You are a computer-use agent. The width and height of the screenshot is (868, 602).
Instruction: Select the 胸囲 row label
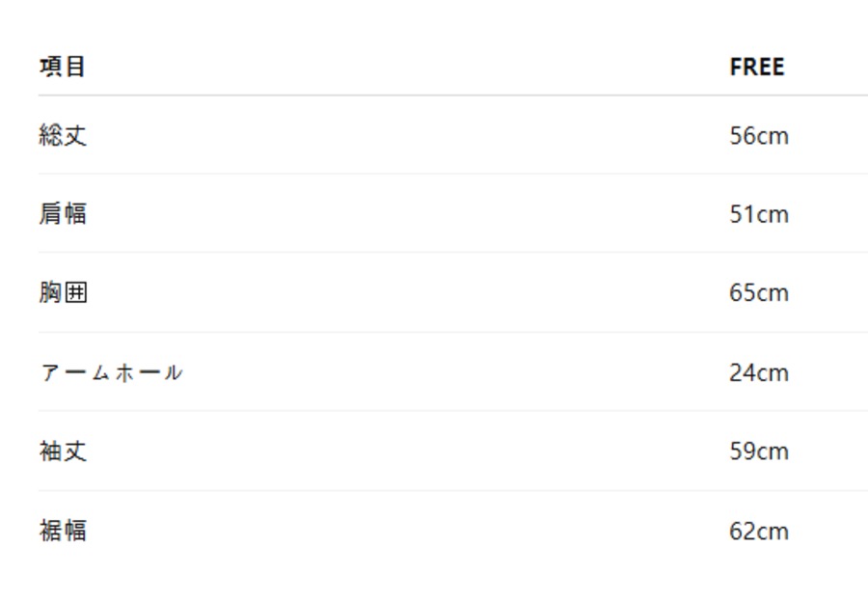point(63,292)
